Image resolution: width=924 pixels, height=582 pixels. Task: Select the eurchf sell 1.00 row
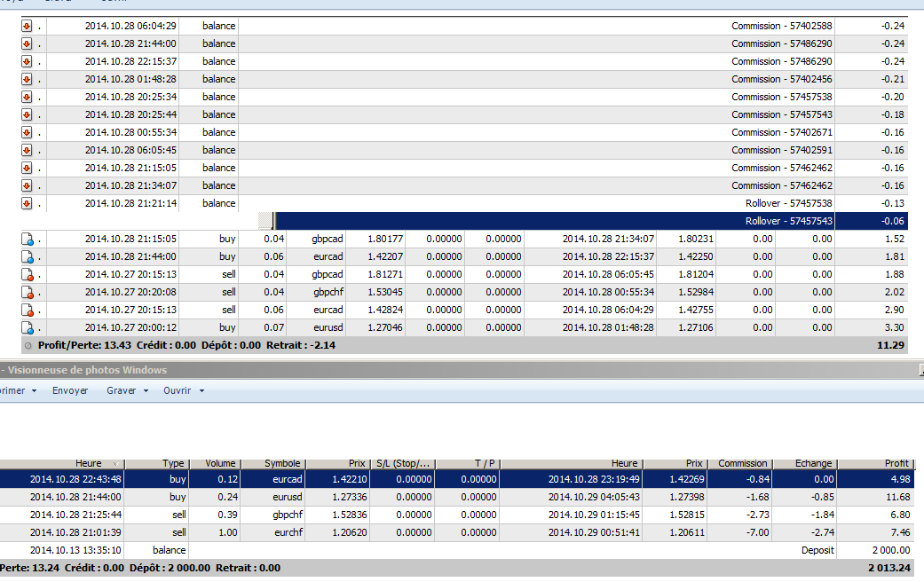444,532
